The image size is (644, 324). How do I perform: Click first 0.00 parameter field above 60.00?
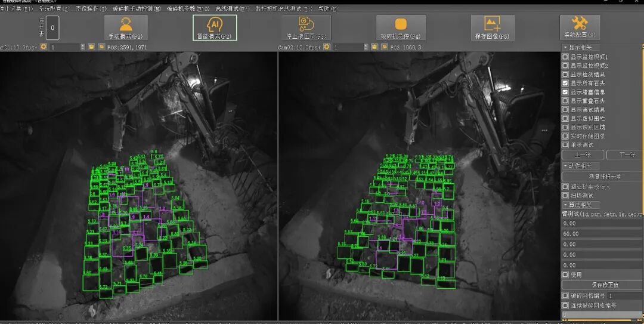[602, 223]
